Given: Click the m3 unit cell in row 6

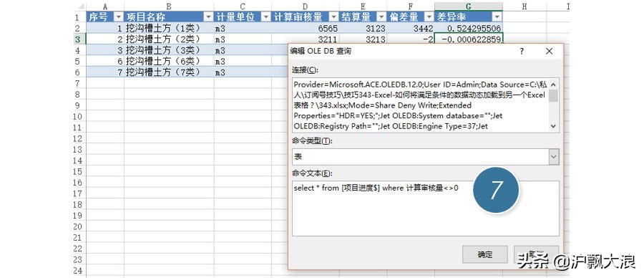Looking at the screenshot, I should coord(243,72).
